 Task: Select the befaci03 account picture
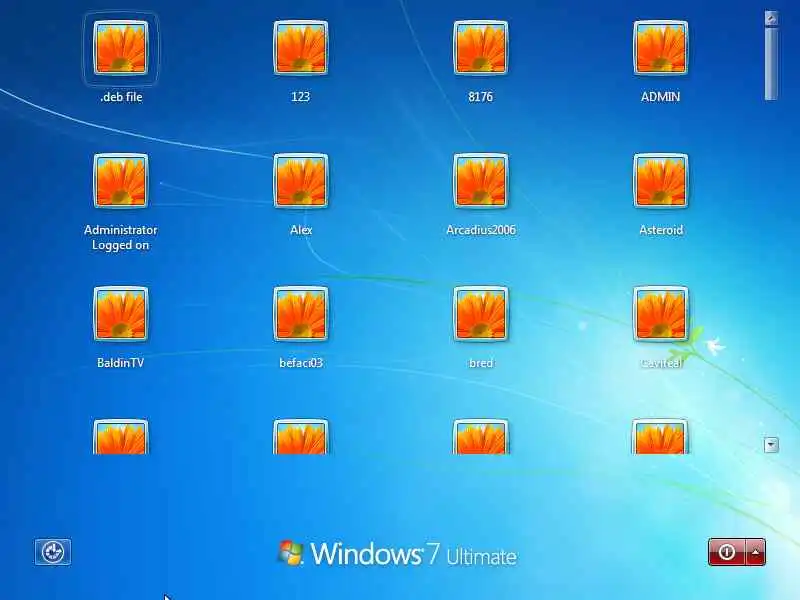coord(301,314)
